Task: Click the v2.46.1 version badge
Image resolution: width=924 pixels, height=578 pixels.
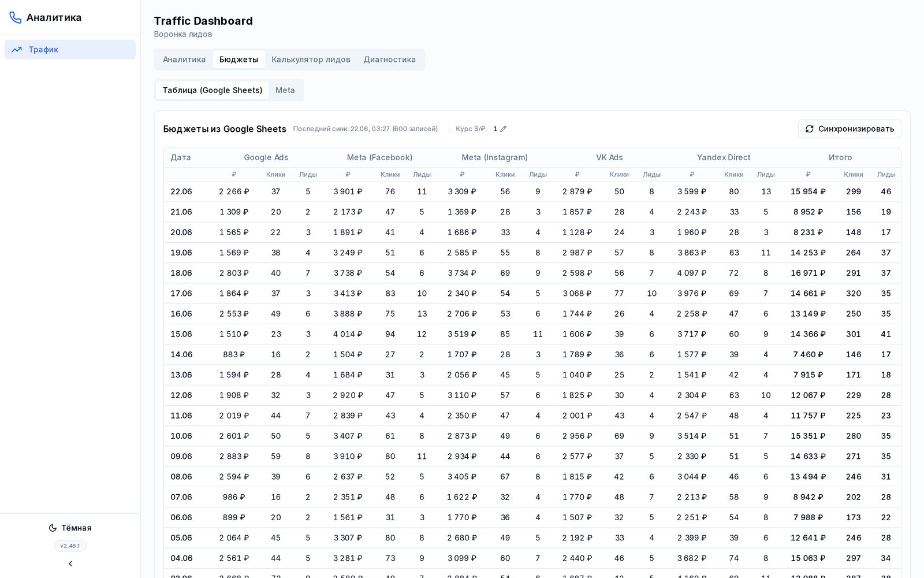Action: [70, 546]
